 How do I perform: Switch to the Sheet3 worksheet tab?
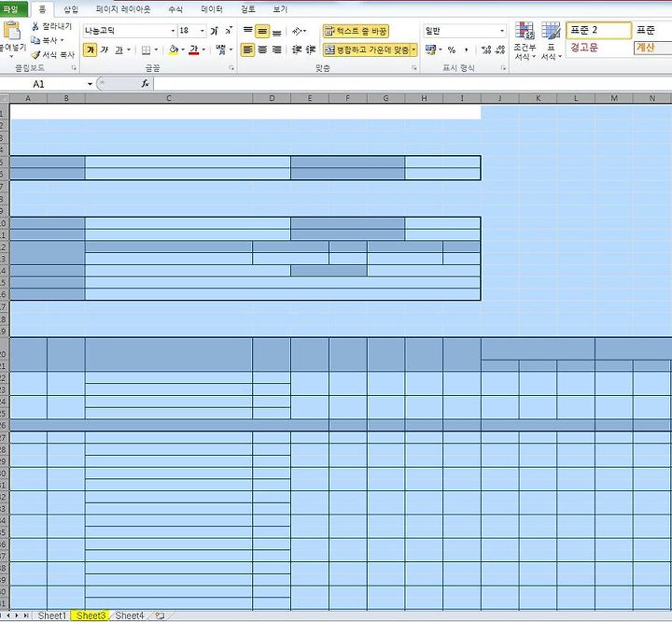[91, 615]
